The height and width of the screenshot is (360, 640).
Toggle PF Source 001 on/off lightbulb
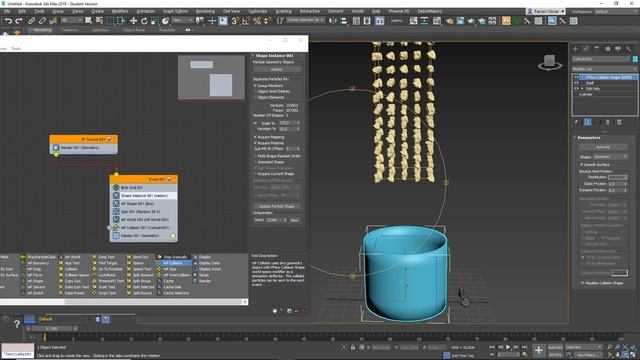(109, 139)
